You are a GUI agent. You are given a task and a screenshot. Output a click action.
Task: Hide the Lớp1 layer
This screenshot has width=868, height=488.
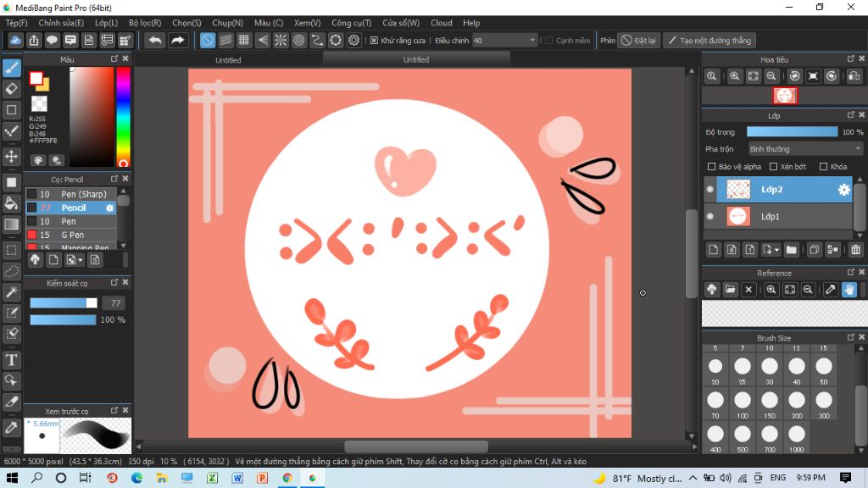tap(710, 216)
